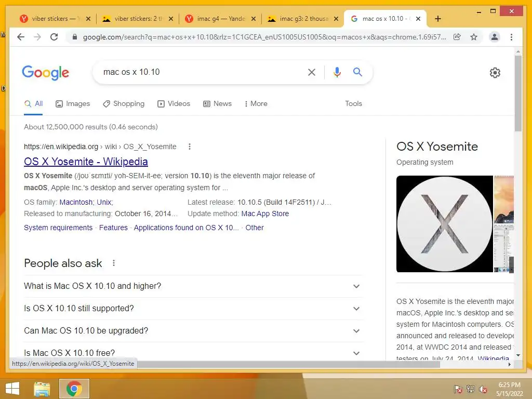
Task: Open Action Center flag tray icon
Action: [458, 389]
